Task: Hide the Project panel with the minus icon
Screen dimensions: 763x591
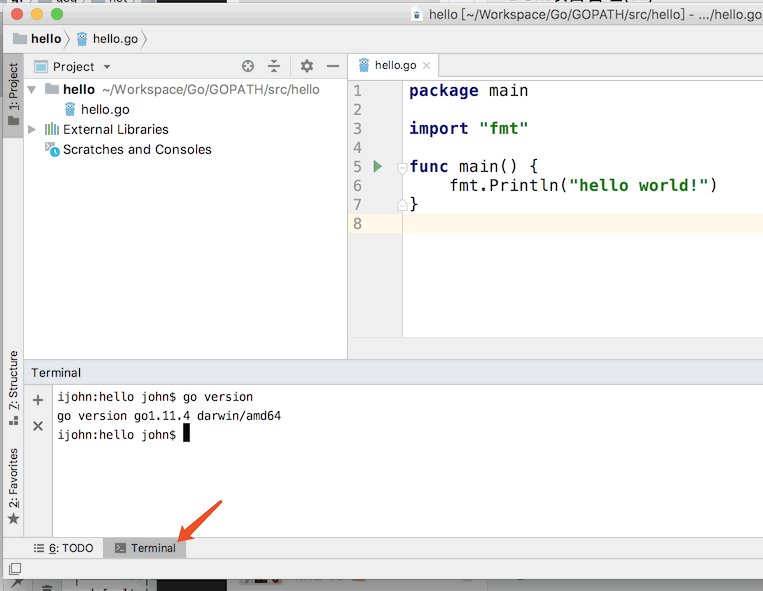Action: (x=333, y=66)
